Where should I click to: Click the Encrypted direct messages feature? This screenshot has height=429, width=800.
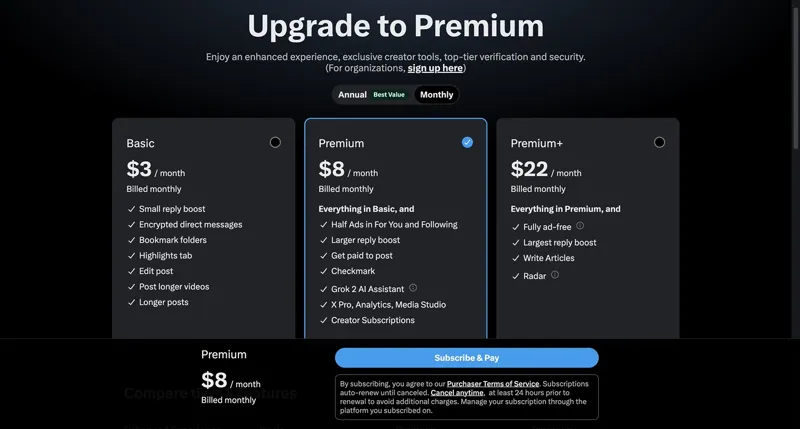190,225
